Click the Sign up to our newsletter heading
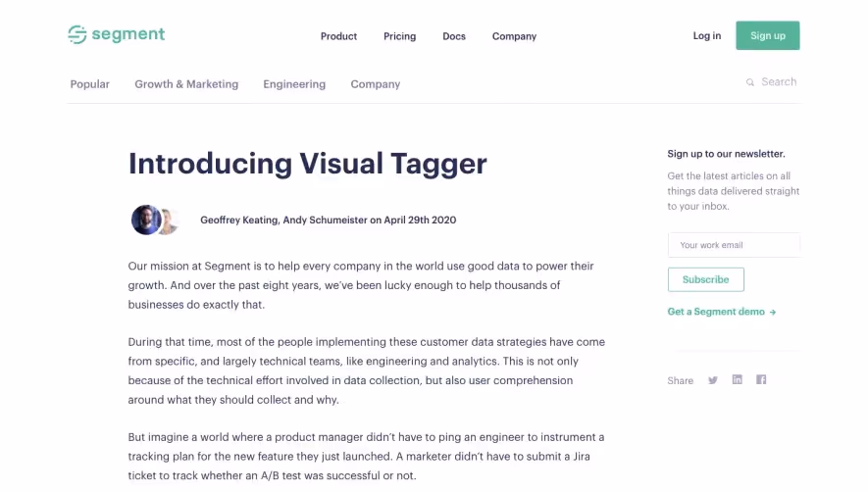Viewport: 868px width, 492px height. click(x=727, y=154)
